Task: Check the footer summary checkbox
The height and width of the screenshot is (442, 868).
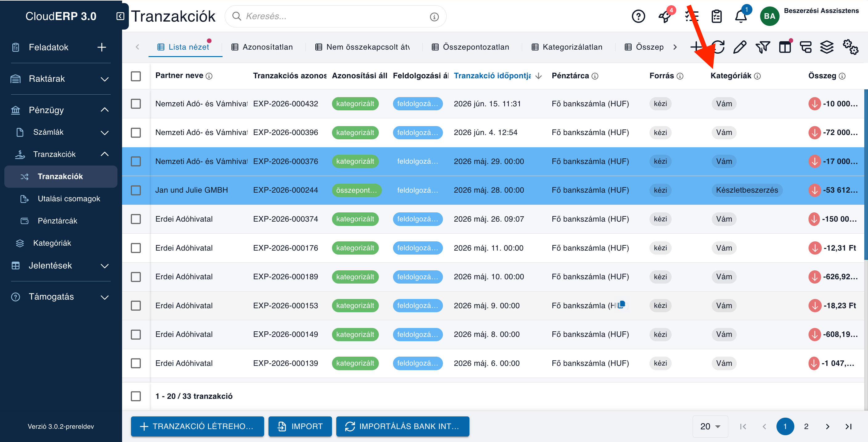Action: coord(136,396)
